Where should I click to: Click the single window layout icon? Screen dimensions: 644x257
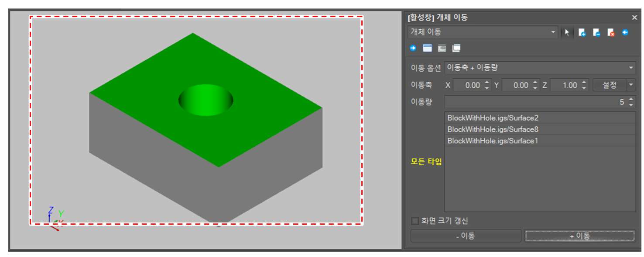tap(428, 48)
